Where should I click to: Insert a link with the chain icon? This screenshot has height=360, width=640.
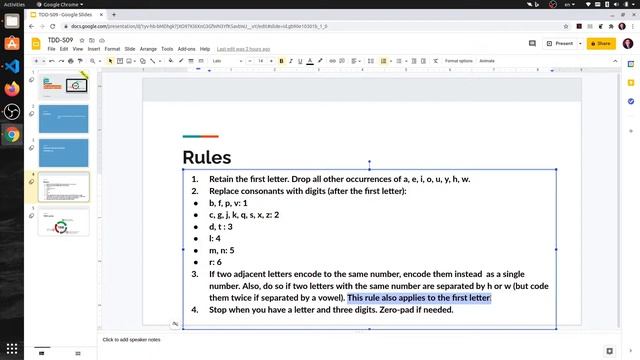332,61
